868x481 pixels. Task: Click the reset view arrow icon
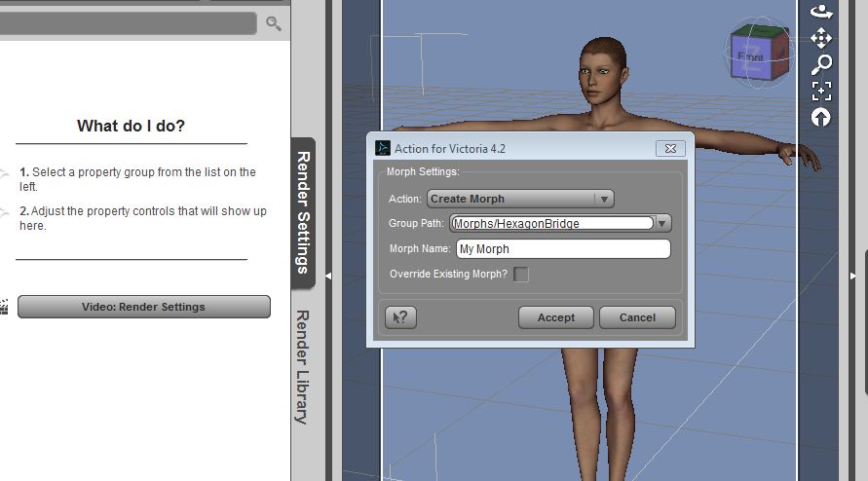coord(821,118)
